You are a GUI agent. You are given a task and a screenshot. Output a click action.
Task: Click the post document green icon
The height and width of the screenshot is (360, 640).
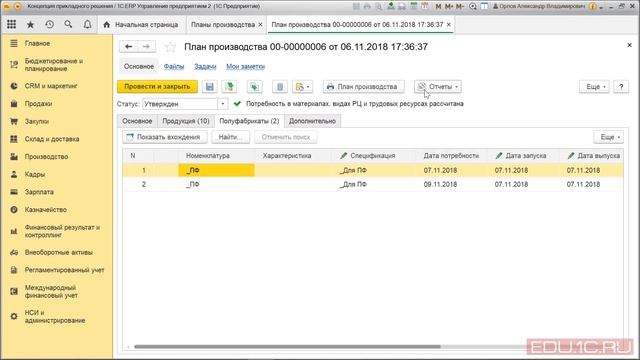[x=230, y=87]
